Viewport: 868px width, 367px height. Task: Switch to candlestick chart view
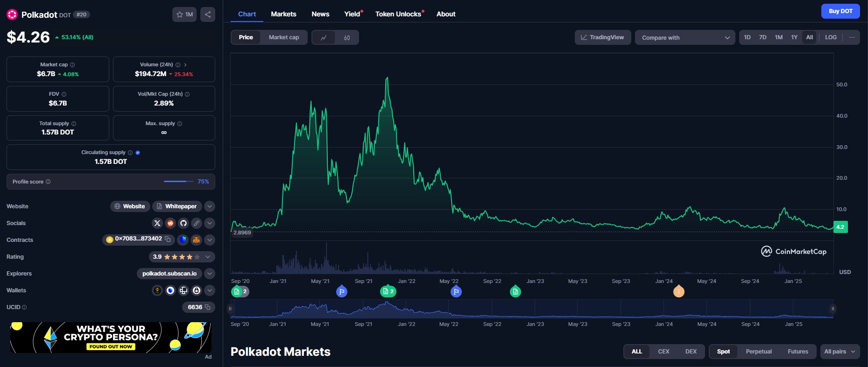pyautogui.click(x=347, y=37)
